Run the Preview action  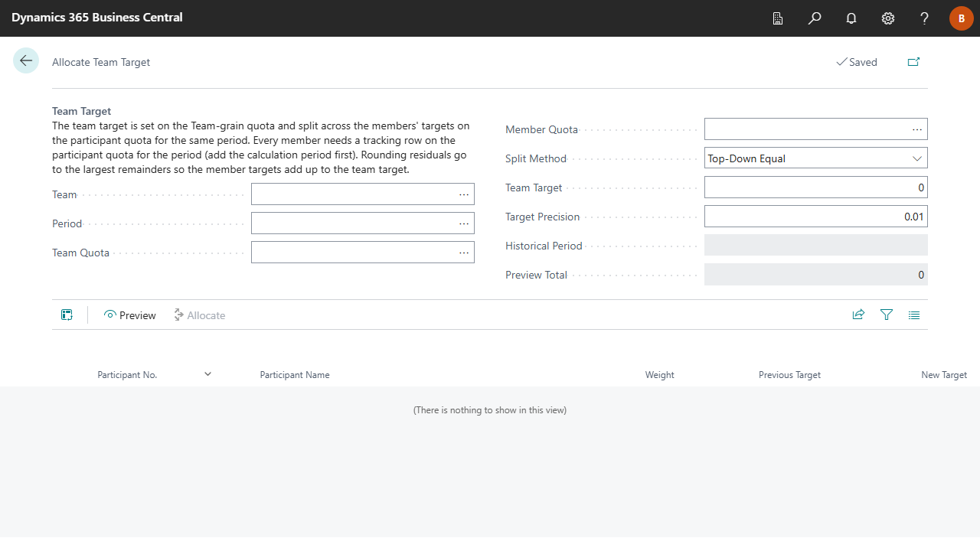coord(130,315)
